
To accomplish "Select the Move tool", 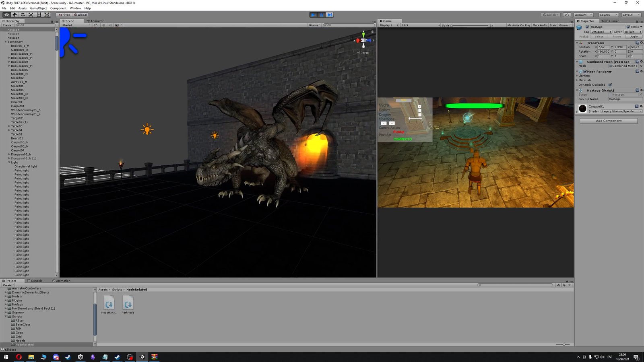I will (x=15, y=15).
